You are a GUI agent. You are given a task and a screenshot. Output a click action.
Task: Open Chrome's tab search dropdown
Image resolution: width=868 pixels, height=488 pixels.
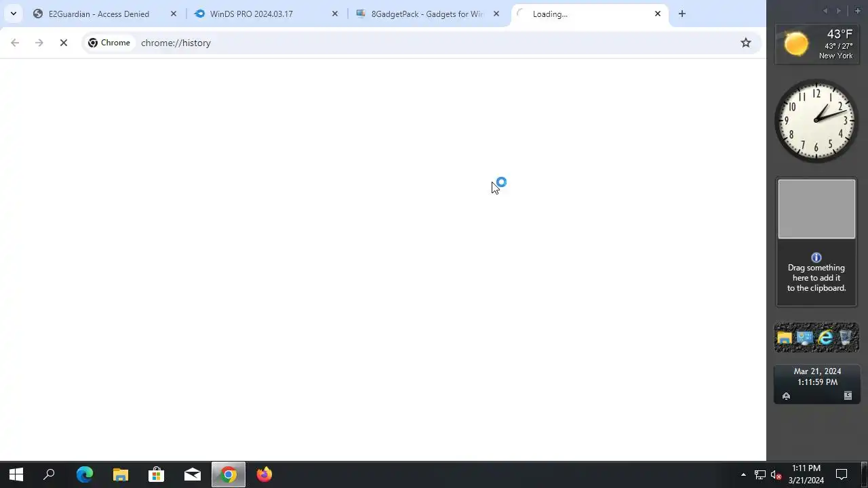coord(13,14)
